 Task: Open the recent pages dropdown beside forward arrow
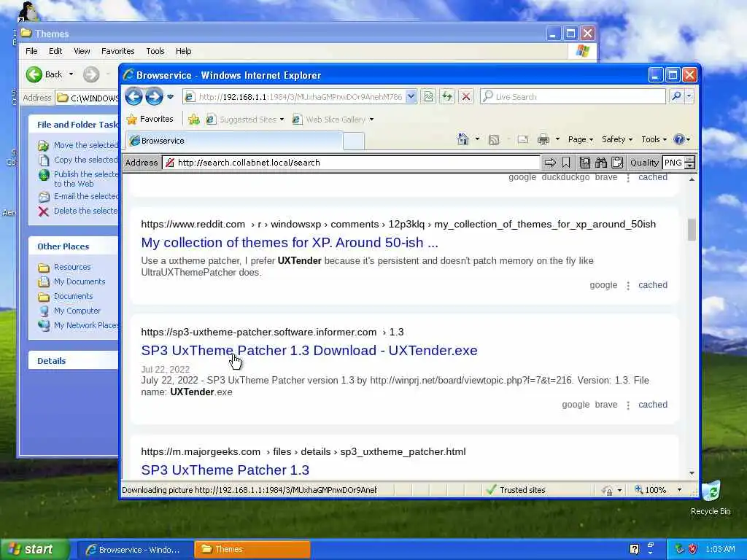(x=170, y=97)
